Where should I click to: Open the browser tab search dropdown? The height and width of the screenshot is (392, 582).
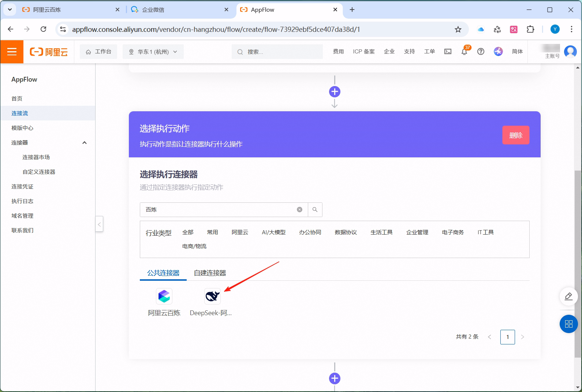click(x=10, y=10)
